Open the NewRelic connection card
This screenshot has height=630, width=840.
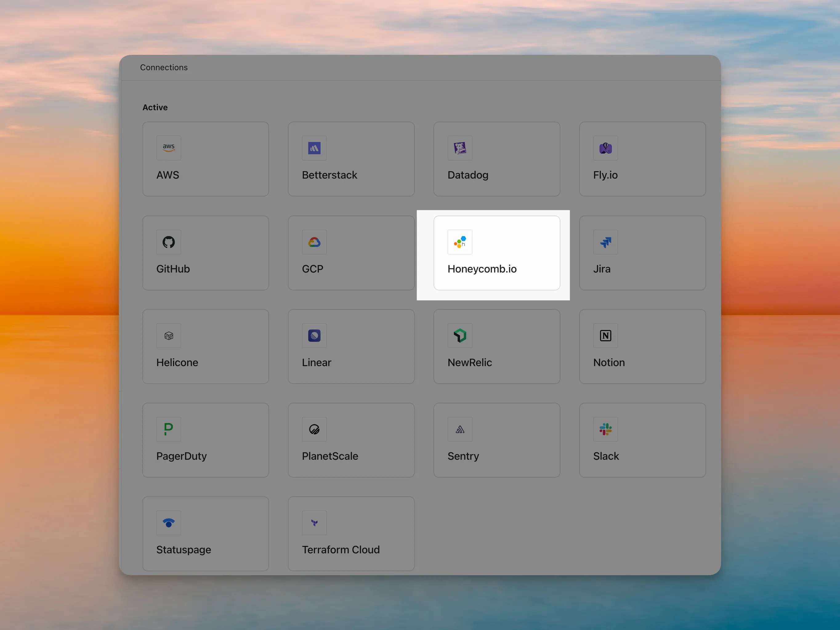[x=497, y=347]
